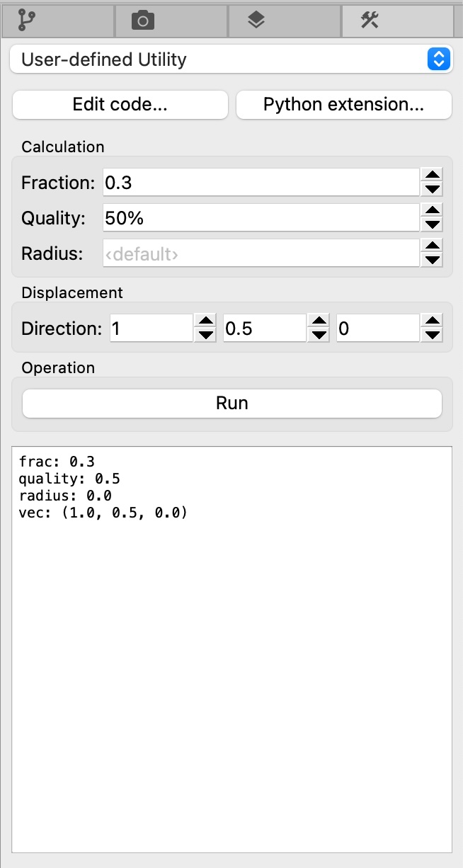The height and width of the screenshot is (868, 463).
Task: Click the first Direction field showing 1
Action: (x=151, y=329)
